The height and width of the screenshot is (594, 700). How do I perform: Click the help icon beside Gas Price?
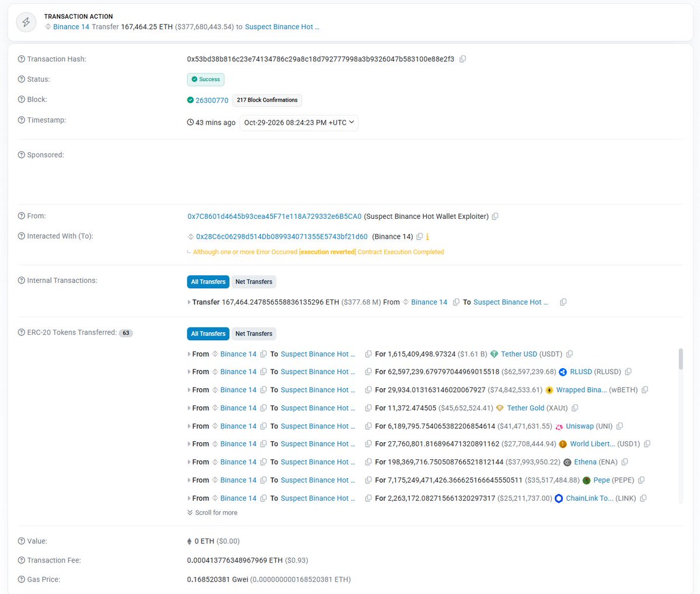tap(22, 579)
